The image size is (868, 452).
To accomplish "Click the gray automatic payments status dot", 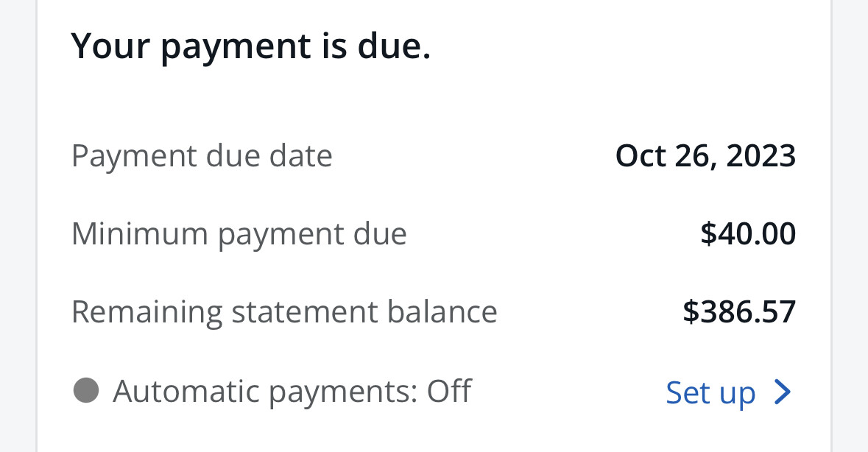I will pyautogui.click(x=86, y=391).
